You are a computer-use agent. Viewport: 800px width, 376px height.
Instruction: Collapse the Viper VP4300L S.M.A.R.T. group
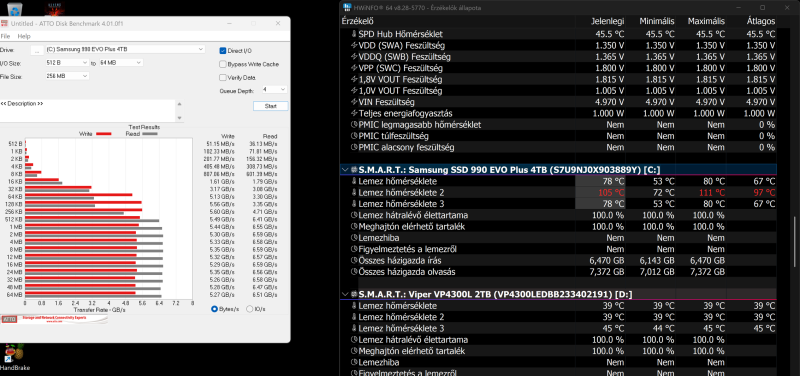pyautogui.click(x=345, y=294)
